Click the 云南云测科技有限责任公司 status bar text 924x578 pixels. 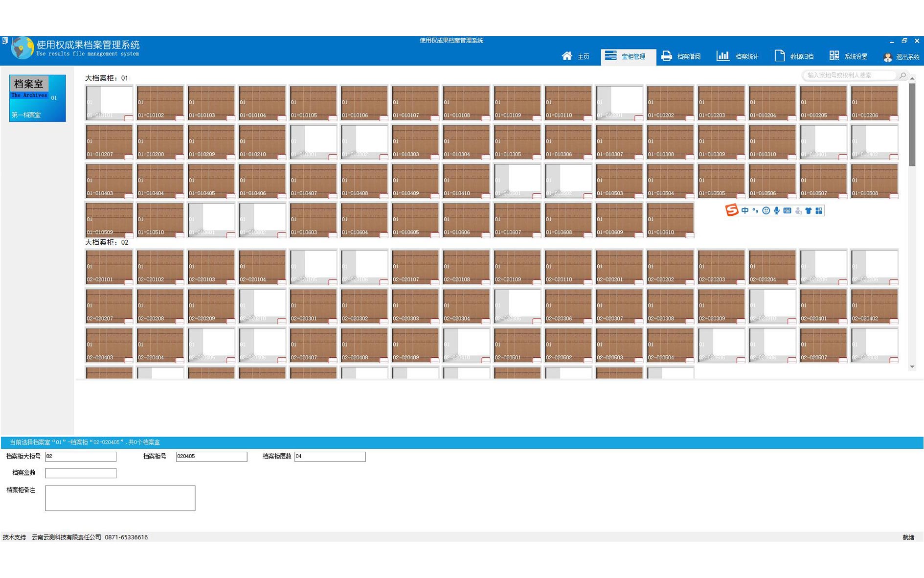pos(67,537)
